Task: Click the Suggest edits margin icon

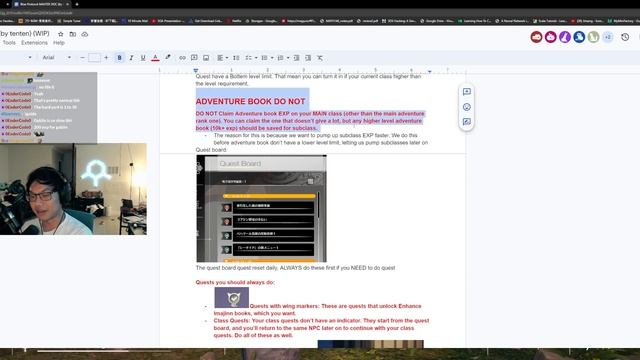Action: tap(467, 122)
